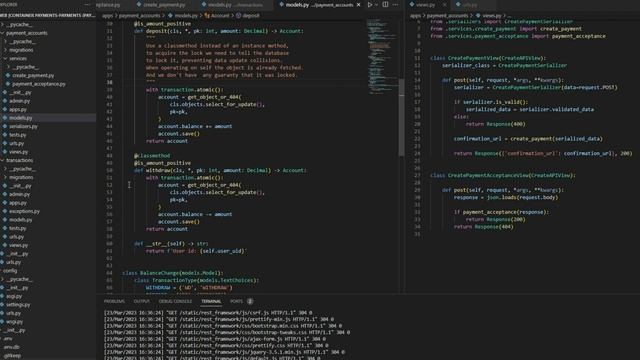Viewport: 640px width, 360px height.
Task: Open views.py under payment_accounts
Action: (x=18, y=152)
